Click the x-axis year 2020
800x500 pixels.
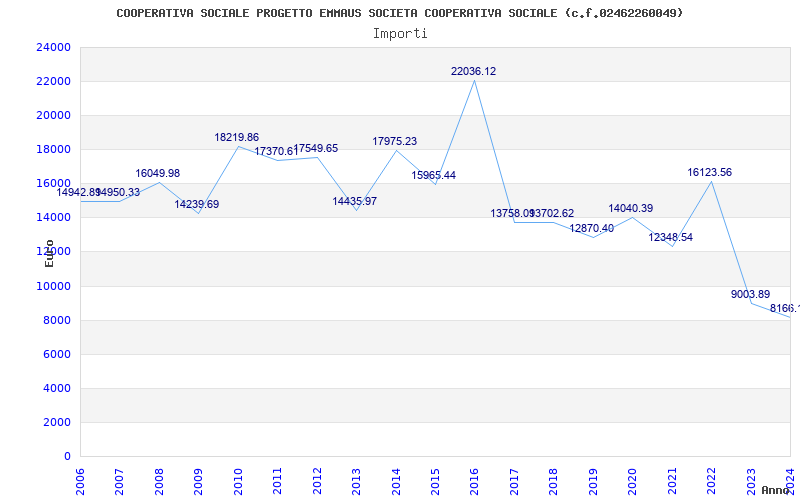633,481
